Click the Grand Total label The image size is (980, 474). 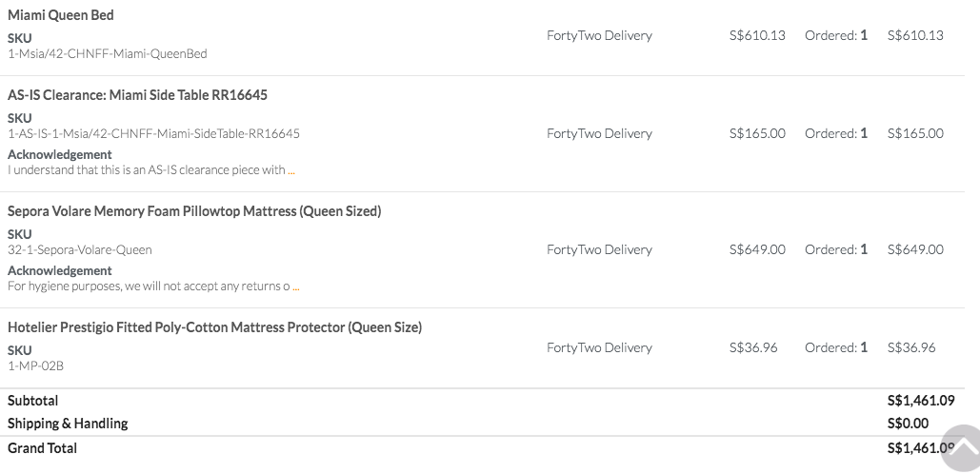[x=43, y=448]
